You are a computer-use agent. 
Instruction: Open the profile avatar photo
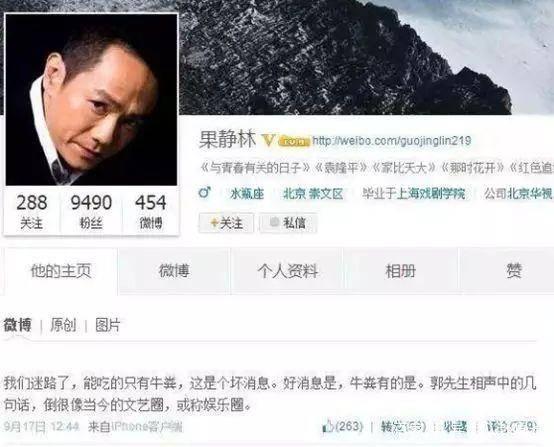point(91,99)
